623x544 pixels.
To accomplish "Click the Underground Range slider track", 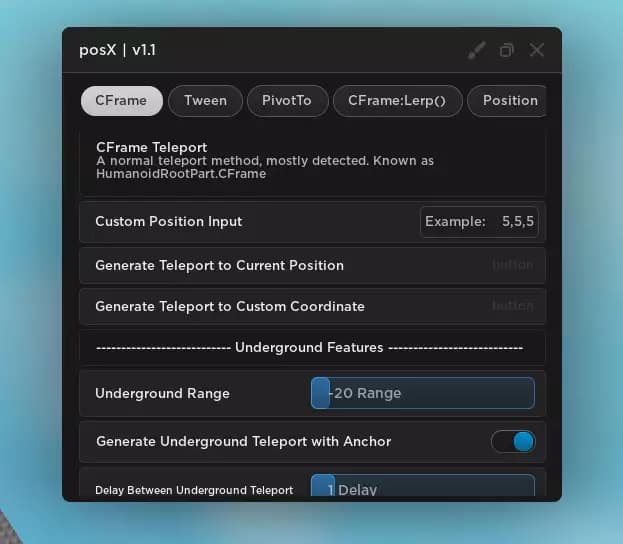I will pyautogui.click(x=422, y=393).
